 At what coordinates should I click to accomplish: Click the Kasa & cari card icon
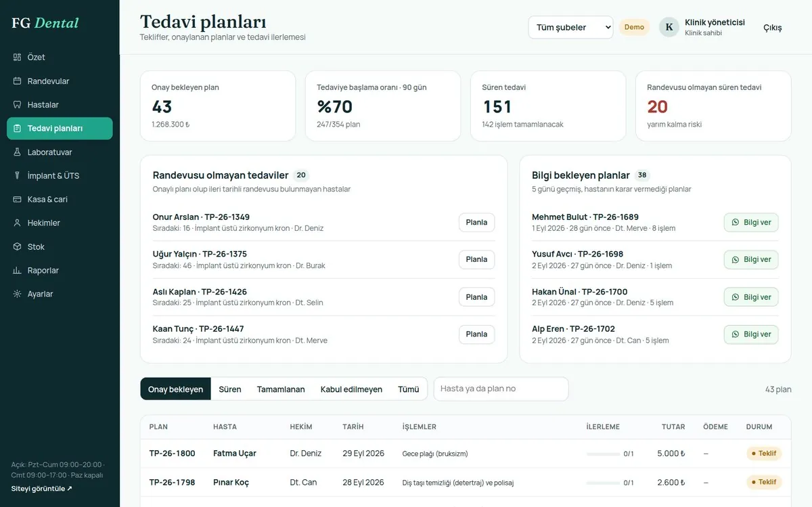click(x=18, y=200)
